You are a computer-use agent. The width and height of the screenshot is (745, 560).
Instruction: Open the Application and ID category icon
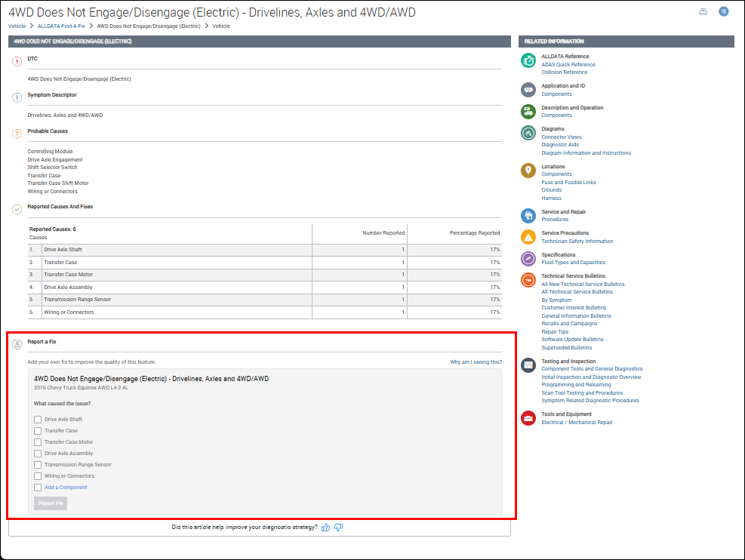coord(528,90)
